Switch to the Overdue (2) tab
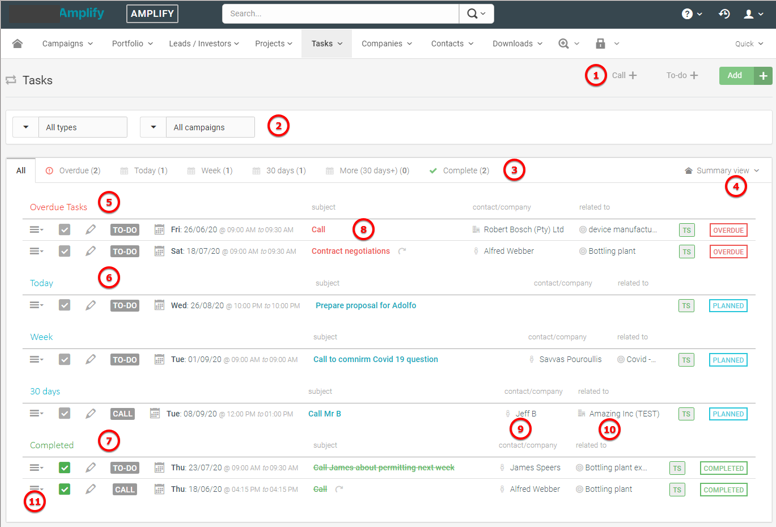The image size is (776, 527). (73, 170)
